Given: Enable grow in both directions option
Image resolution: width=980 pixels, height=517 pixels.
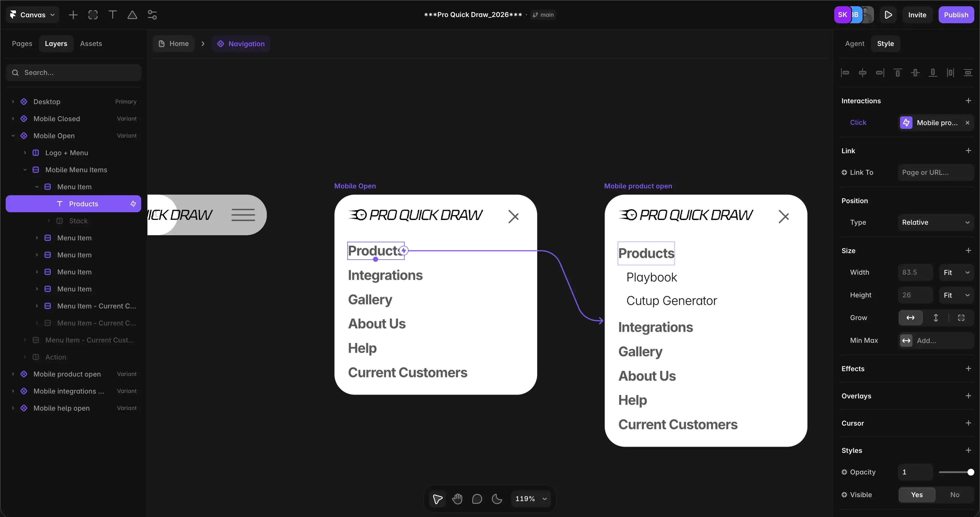Looking at the screenshot, I should point(961,318).
